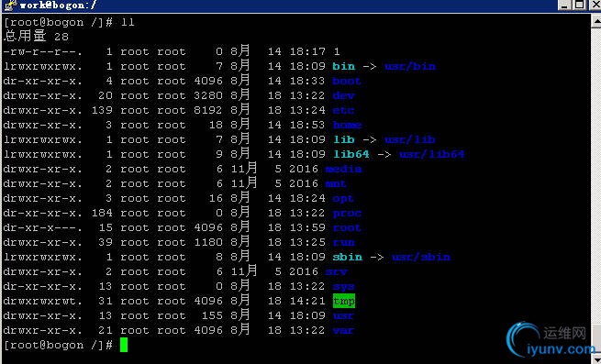The width and height of the screenshot is (601, 364).
Task: Select the first '[root@bogon /]#' prompt
Action: [58, 22]
